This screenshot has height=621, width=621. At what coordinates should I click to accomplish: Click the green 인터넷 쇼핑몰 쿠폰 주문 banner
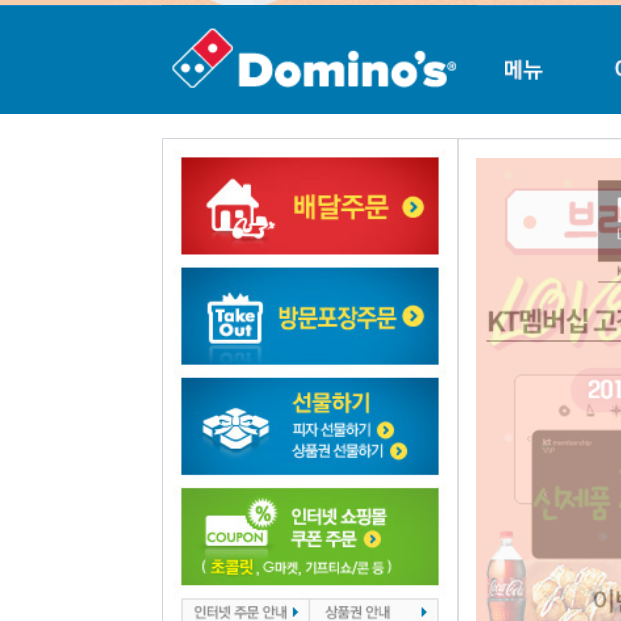point(310,536)
